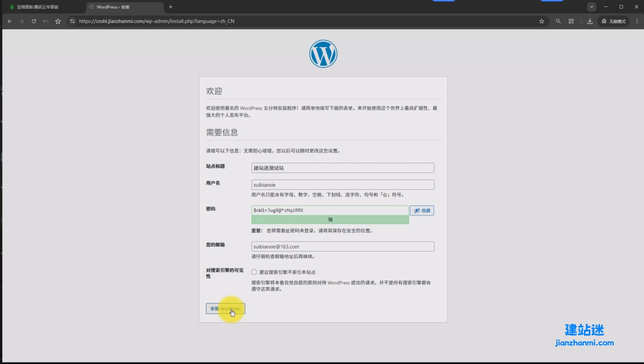This screenshot has height=364, width=644.
Task: Click bookmark star left of address bar
Action: click(58, 21)
